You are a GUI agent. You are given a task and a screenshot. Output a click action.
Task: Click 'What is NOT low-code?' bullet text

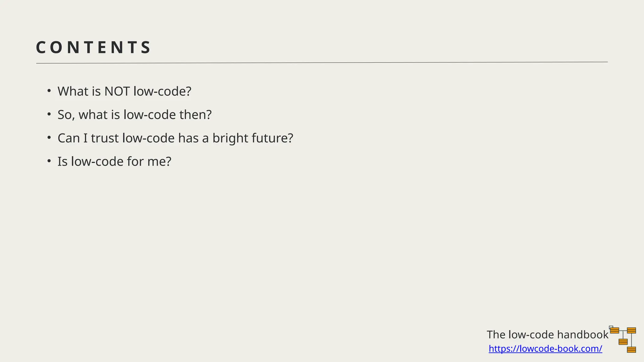[x=124, y=91]
